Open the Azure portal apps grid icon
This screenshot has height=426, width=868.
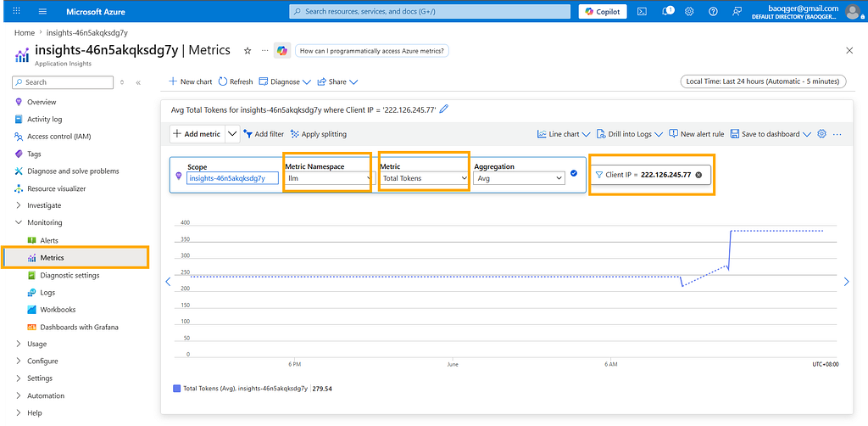pyautogui.click(x=17, y=11)
